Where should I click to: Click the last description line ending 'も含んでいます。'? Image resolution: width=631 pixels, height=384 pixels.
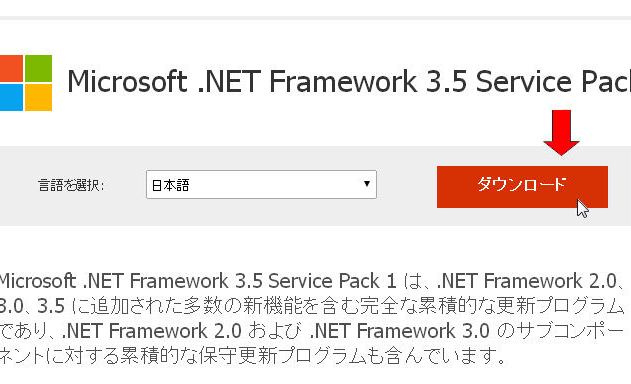[253, 356]
